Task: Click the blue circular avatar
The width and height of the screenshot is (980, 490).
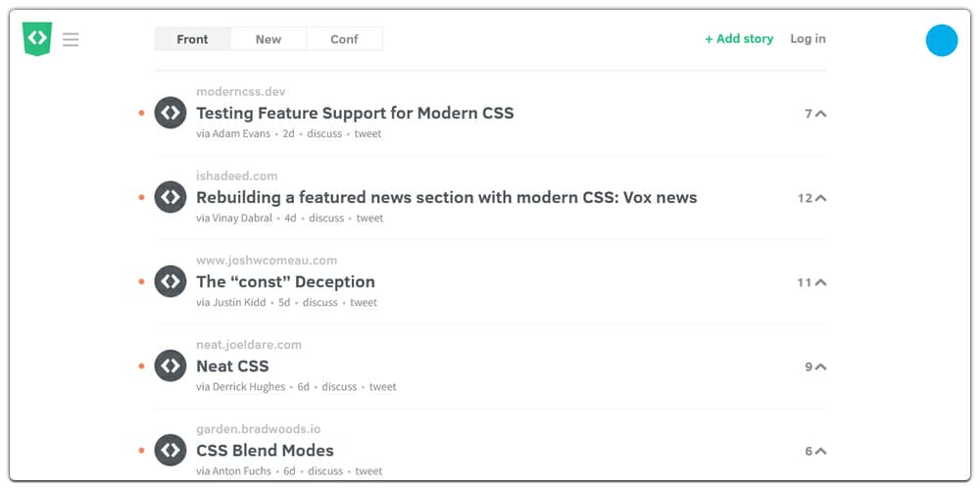Action: pyautogui.click(x=941, y=40)
